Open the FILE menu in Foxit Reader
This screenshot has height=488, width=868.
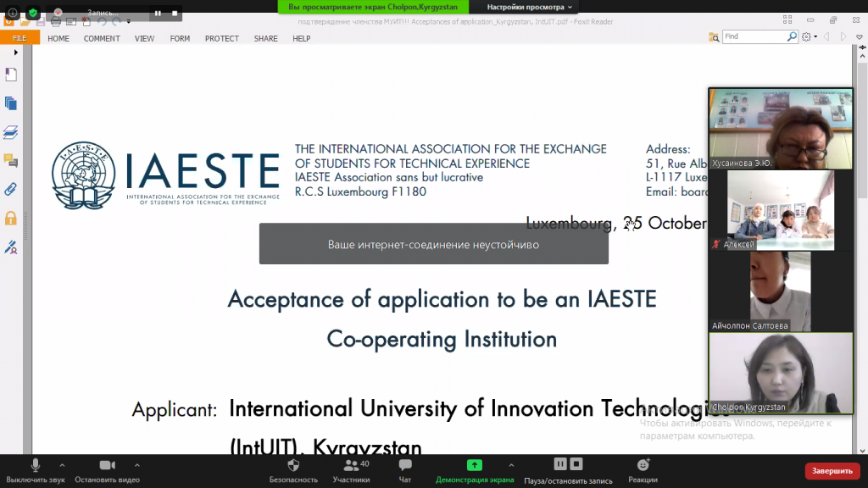coord(19,38)
